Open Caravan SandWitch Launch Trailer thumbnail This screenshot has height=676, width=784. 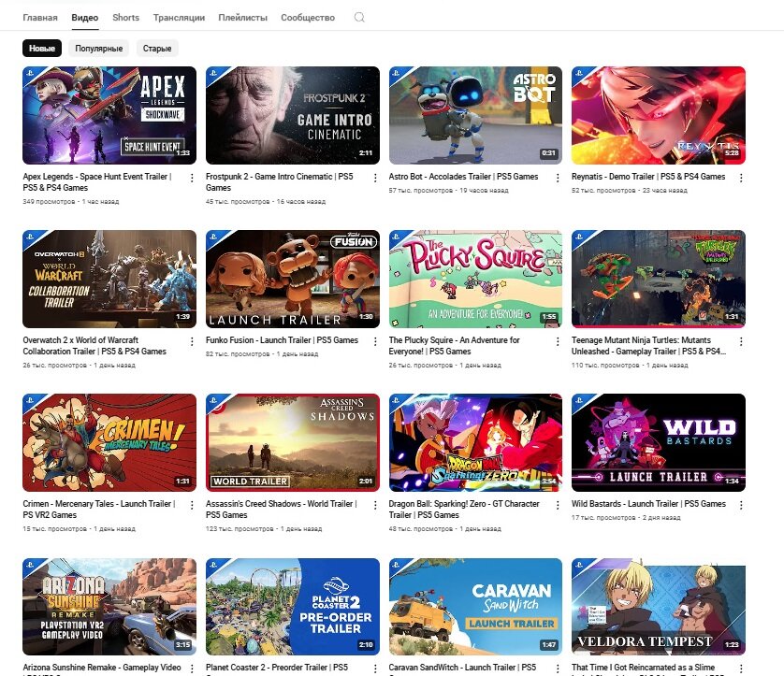click(x=475, y=607)
